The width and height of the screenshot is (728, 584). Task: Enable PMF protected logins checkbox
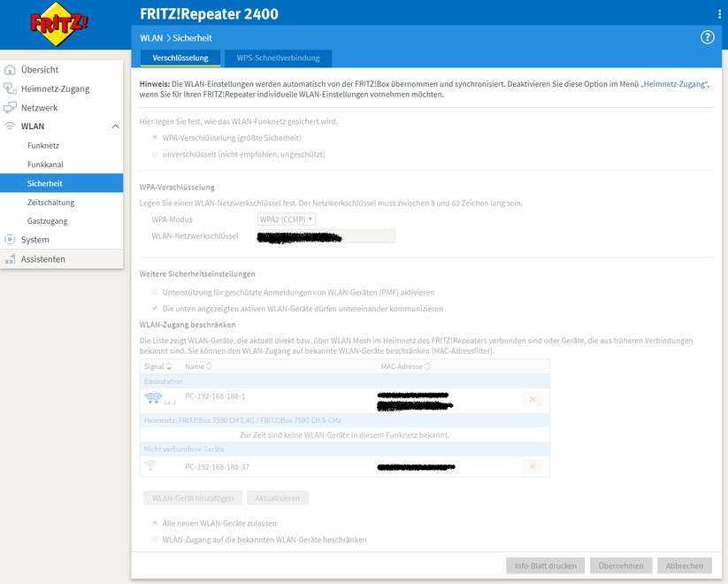pos(156,292)
